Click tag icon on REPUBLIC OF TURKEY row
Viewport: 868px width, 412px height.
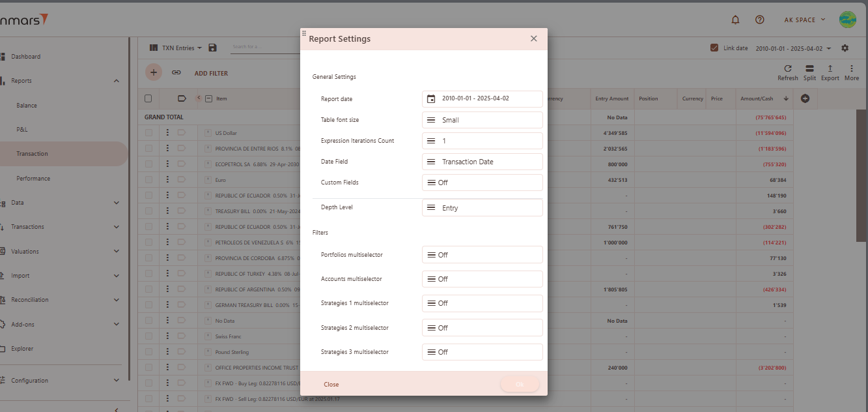click(x=182, y=274)
